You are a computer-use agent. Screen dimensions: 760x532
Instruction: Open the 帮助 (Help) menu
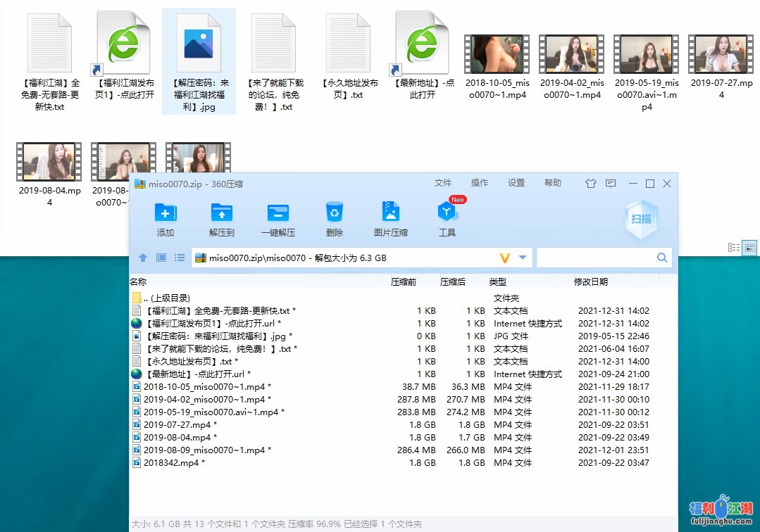(x=553, y=183)
